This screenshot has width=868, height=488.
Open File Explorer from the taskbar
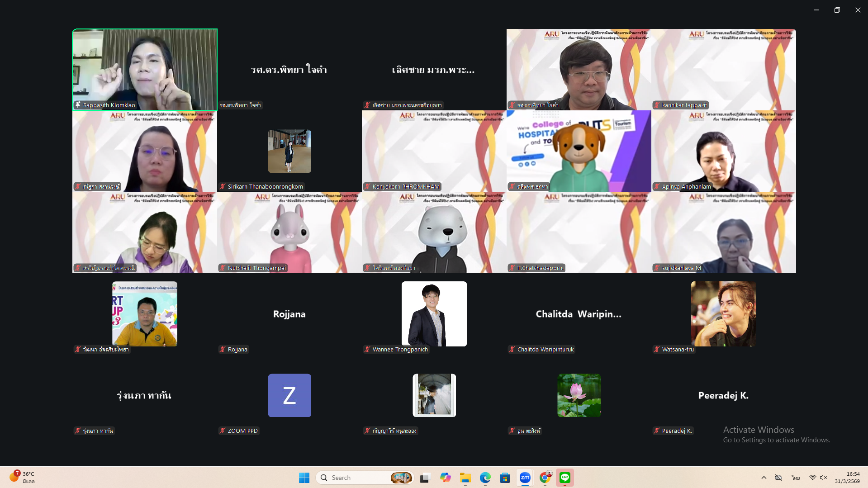(x=465, y=478)
